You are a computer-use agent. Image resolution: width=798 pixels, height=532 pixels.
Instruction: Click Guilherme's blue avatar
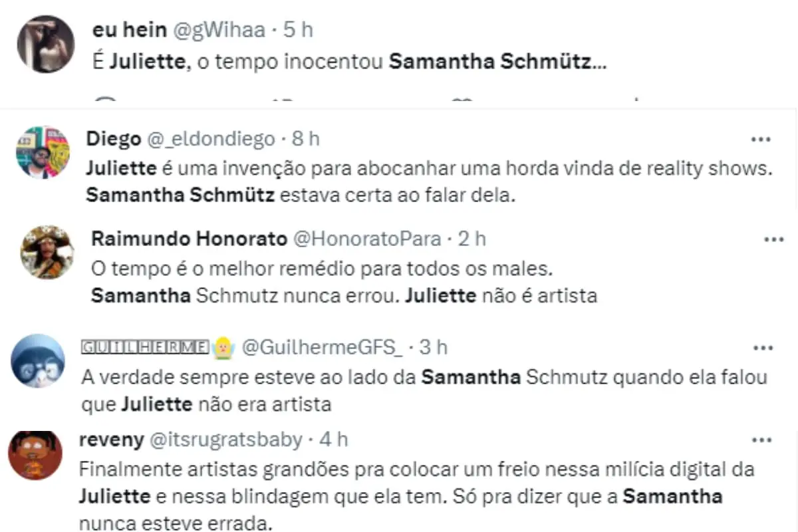tap(39, 361)
